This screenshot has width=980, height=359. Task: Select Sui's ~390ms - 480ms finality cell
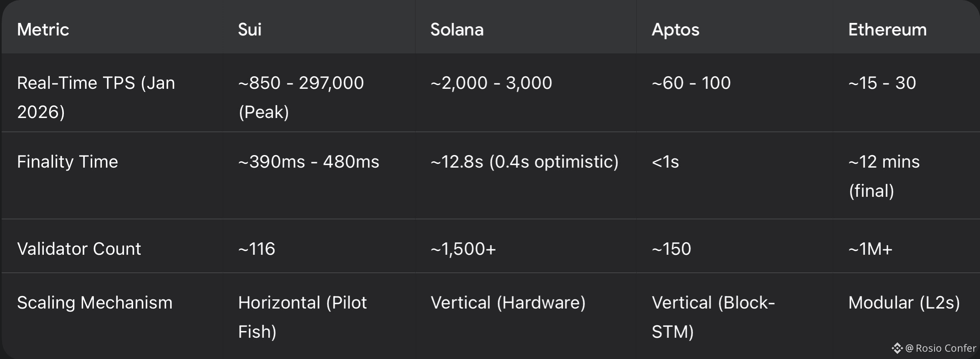(x=308, y=162)
